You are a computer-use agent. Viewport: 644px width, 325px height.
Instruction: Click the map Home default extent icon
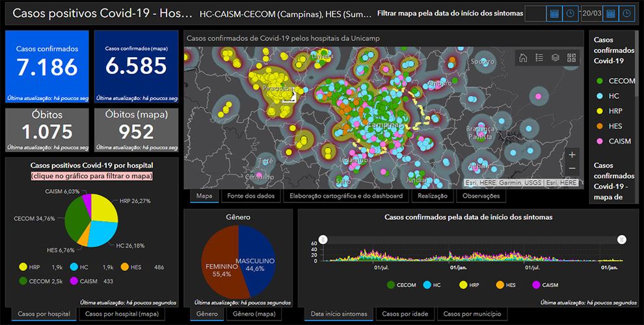click(x=523, y=57)
